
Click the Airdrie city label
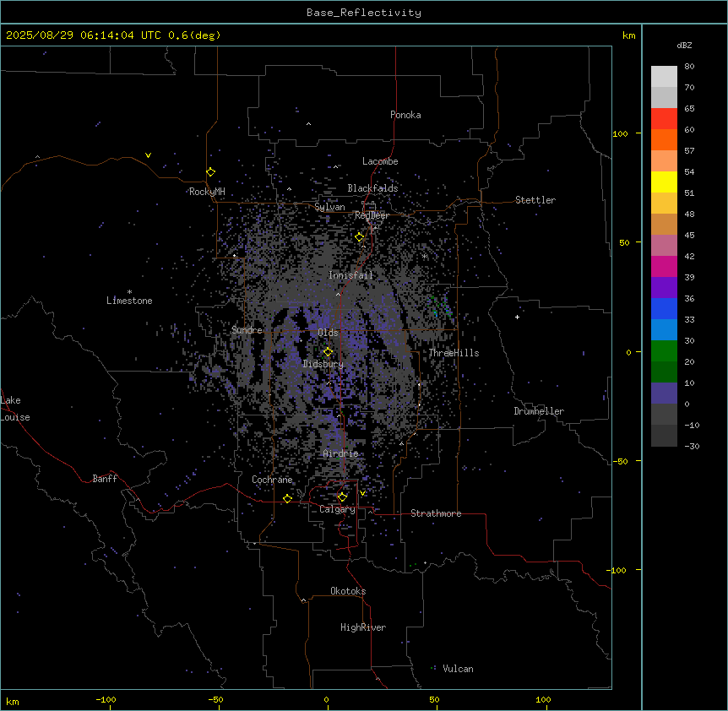pyautogui.click(x=340, y=453)
